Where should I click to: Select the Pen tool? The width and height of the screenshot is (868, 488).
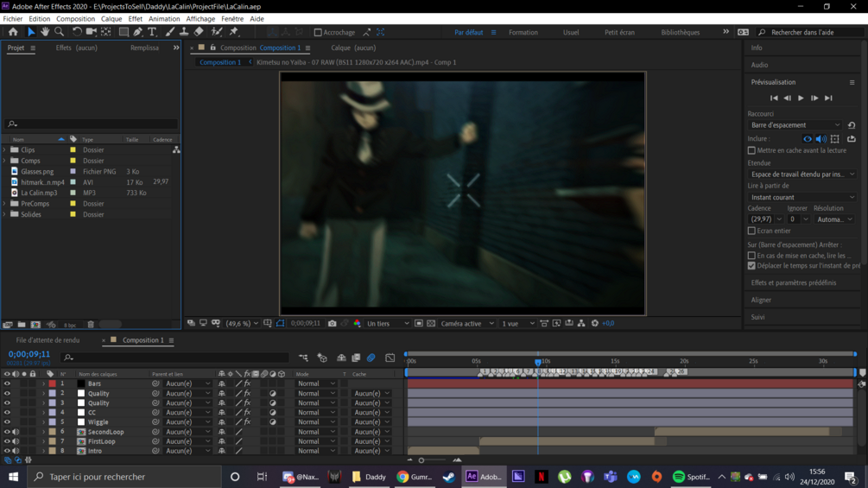[138, 32]
